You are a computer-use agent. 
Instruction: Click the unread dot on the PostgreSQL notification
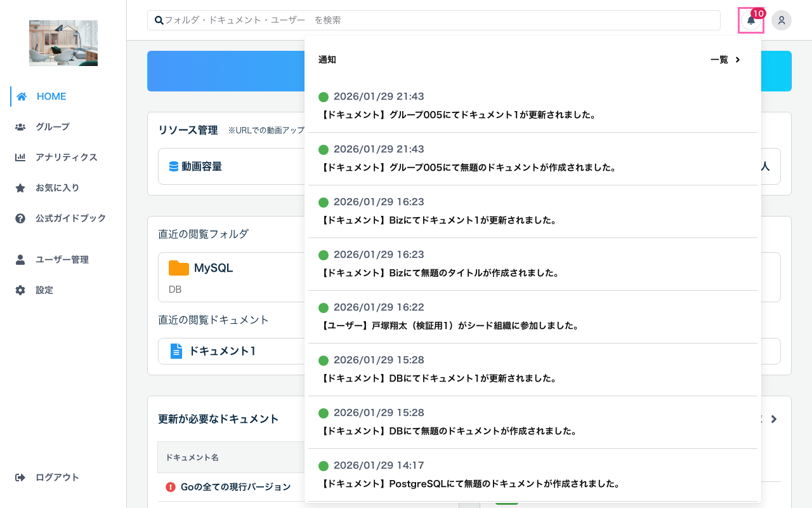[x=324, y=465]
